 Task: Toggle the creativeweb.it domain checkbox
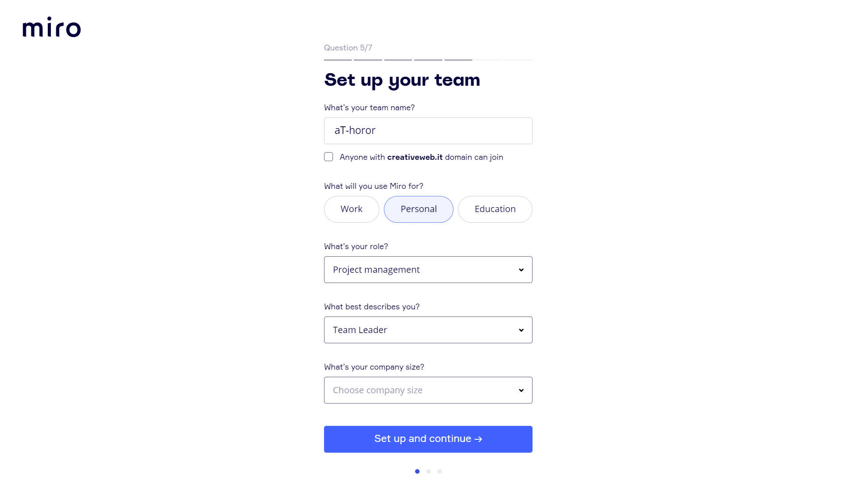328,157
